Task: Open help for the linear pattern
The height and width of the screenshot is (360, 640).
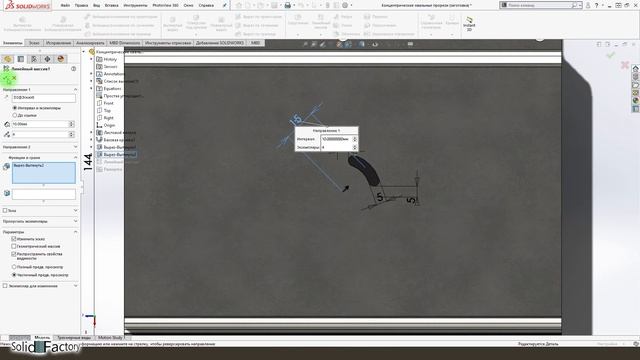Action: tap(73, 69)
